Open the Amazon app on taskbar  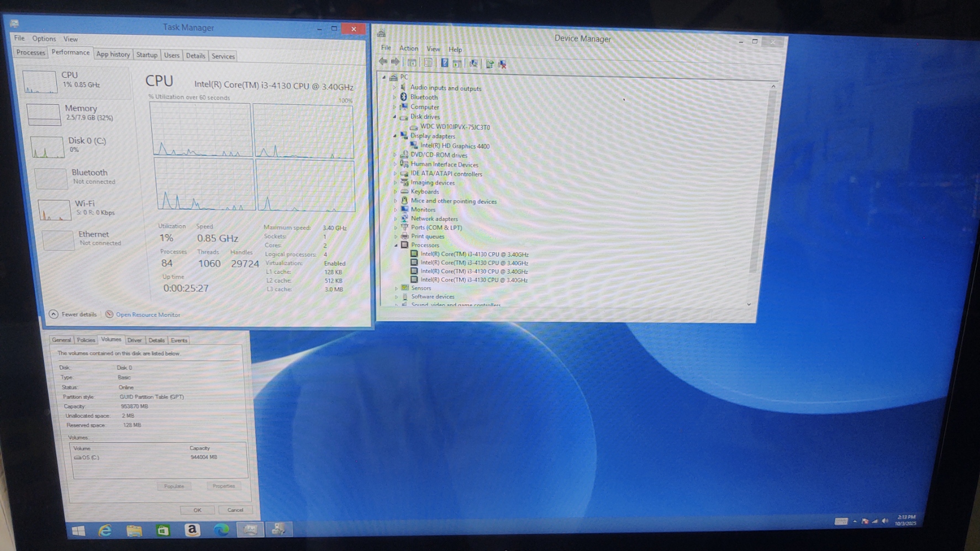tap(192, 530)
